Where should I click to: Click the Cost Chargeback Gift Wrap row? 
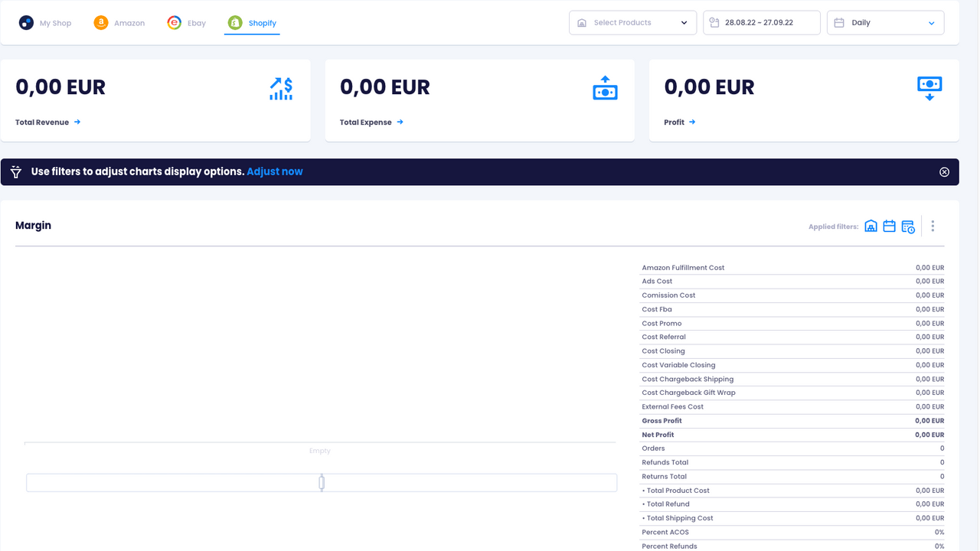[792, 393]
